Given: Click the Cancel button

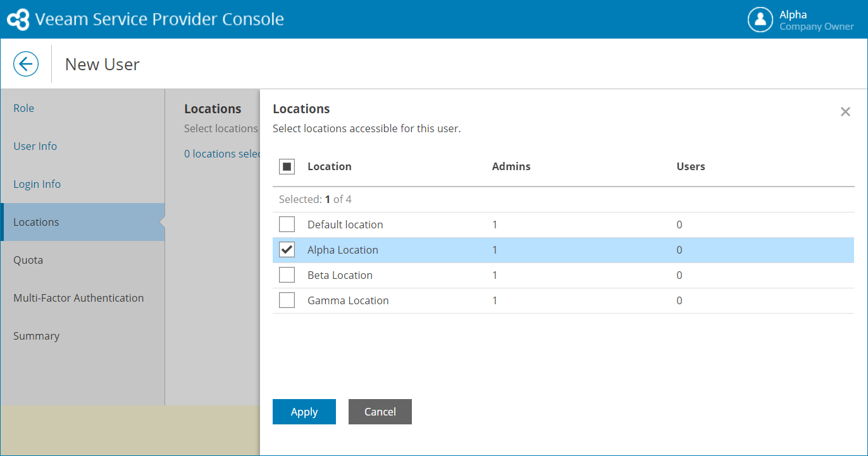Looking at the screenshot, I should 380,412.
